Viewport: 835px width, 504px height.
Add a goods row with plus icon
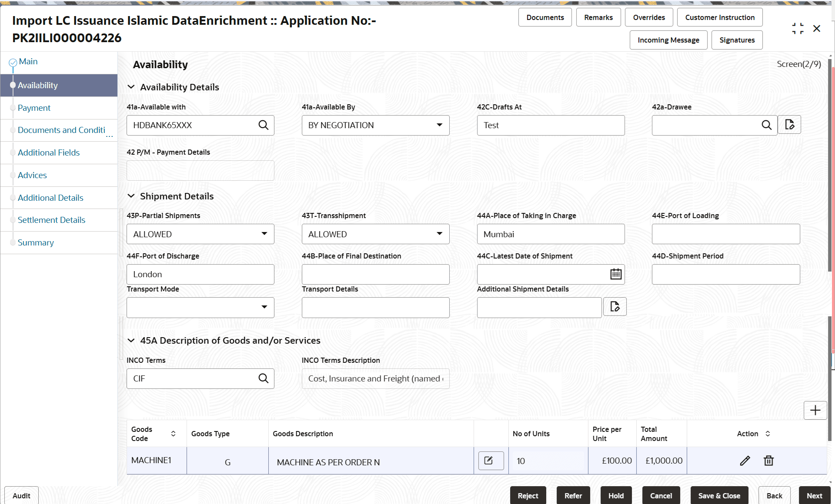click(815, 410)
